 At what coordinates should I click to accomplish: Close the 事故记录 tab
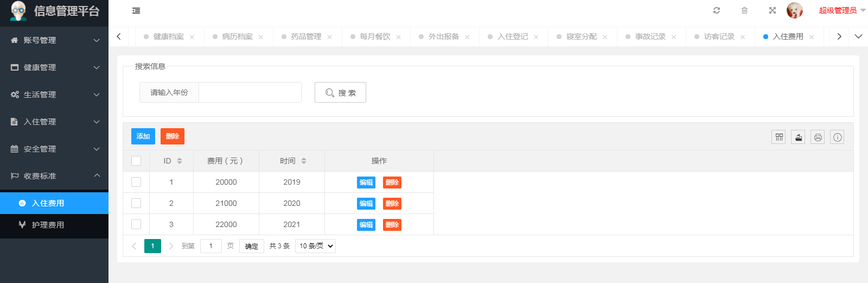pyautogui.click(x=674, y=37)
